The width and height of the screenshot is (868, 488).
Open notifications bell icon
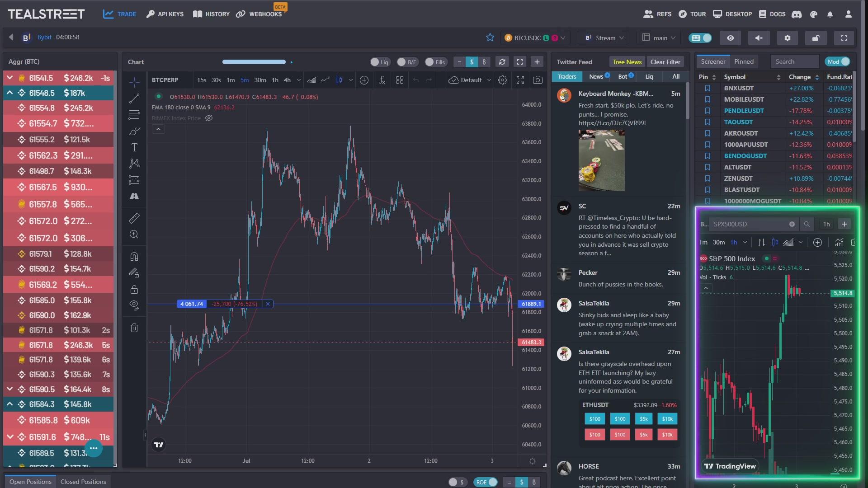[830, 14]
